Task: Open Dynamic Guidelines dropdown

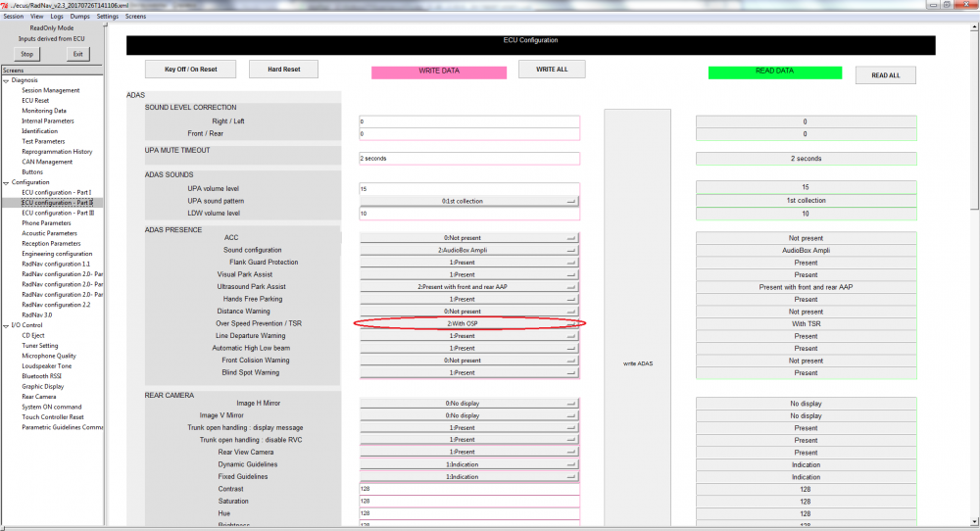Action: (x=468, y=464)
